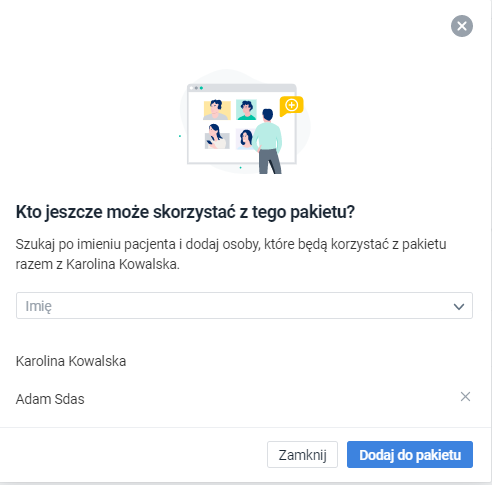Remove Adam Sdas from the package

click(465, 397)
